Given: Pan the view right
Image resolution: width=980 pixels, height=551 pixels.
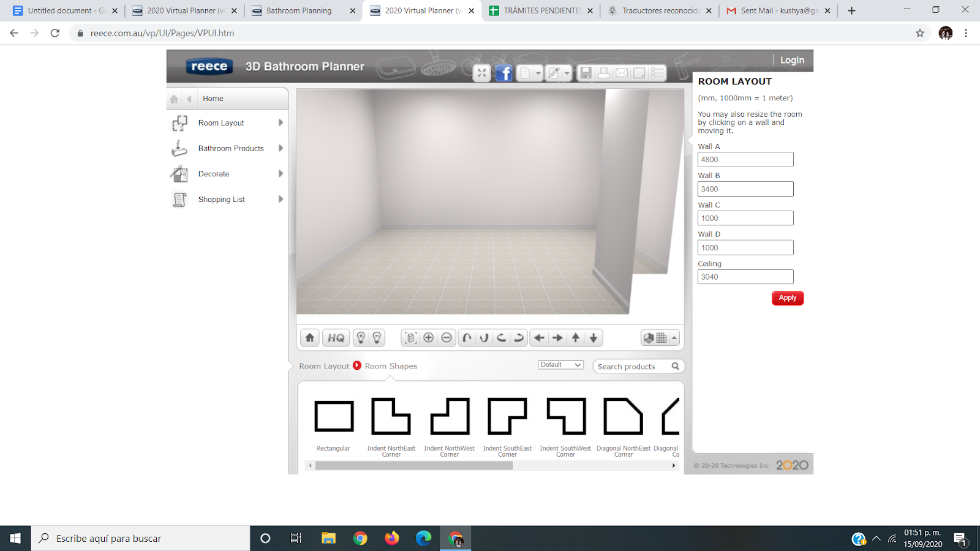Looking at the screenshot, I should [x=557, y=338].
